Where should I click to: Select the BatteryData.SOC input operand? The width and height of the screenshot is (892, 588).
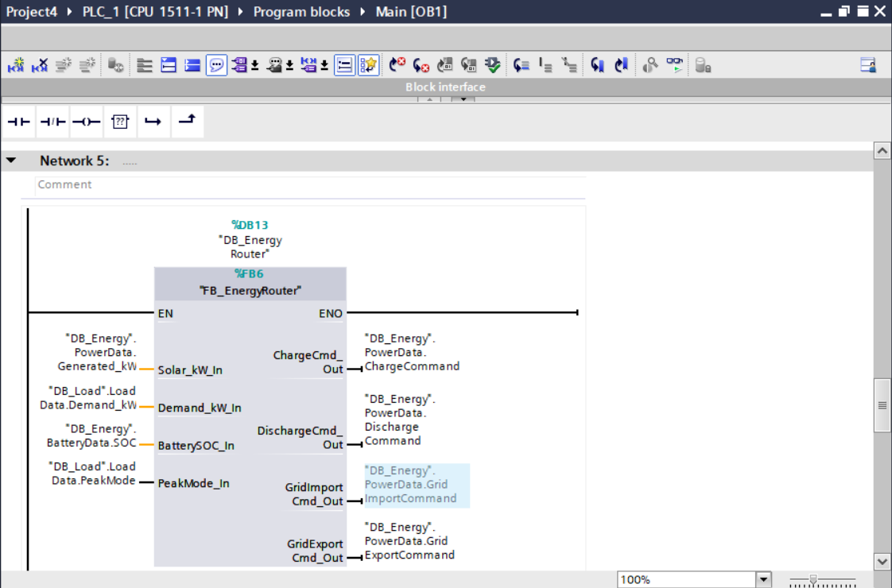click(91, 435)
